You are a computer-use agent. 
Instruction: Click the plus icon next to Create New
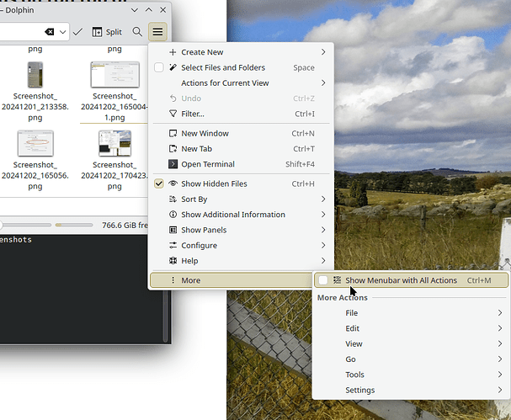173,52
